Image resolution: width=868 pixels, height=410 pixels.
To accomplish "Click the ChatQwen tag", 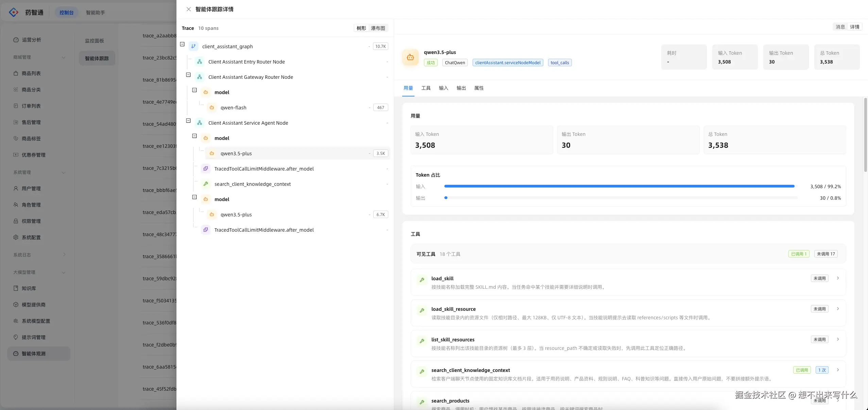I will click(455, 63).
